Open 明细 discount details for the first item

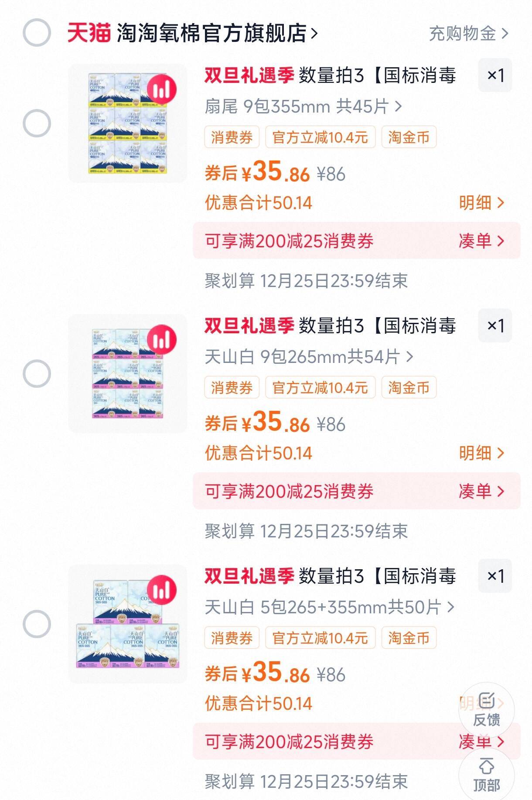[x=481, y=203]
